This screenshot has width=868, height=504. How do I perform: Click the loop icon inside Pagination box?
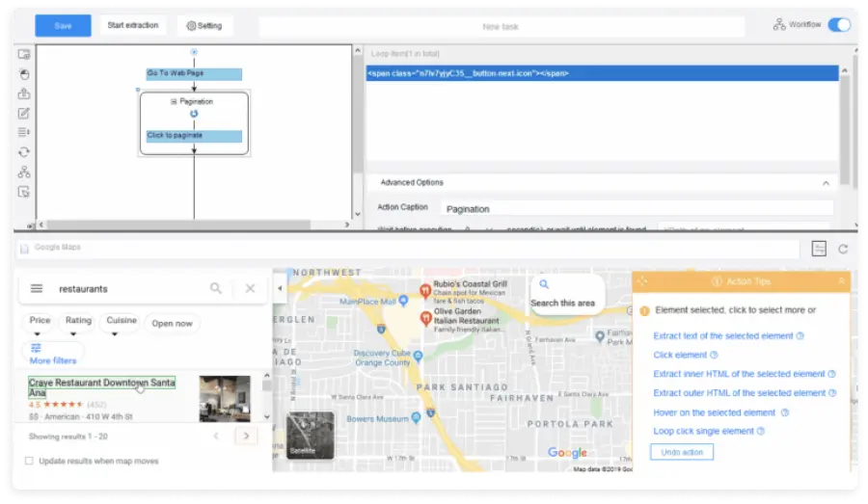(x=194, y=114)
